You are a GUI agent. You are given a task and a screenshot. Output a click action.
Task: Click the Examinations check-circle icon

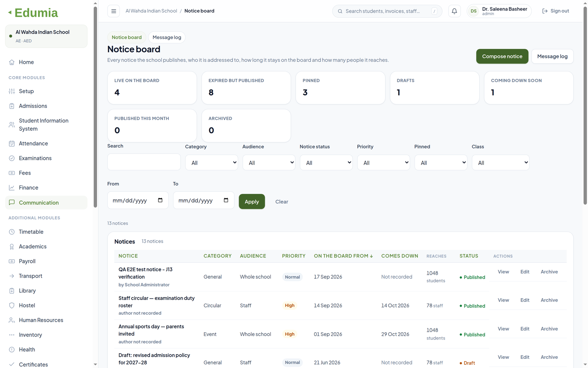coord(12,158)
